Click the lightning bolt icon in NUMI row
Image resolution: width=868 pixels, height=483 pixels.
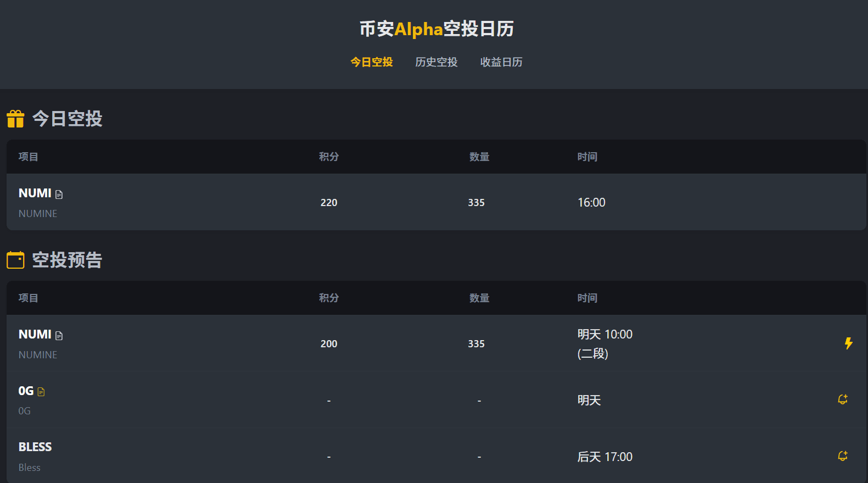point(848,343)
